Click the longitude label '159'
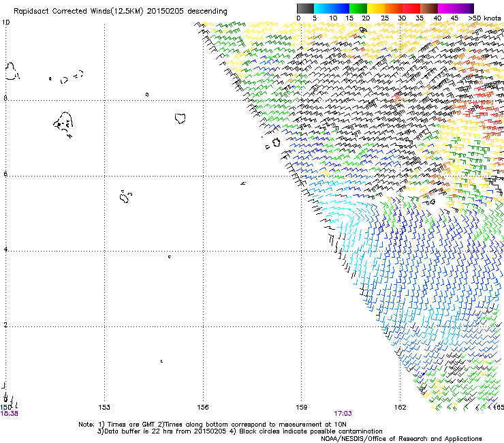The height and width of the screenshot is (443, 504). coord(302,408)
